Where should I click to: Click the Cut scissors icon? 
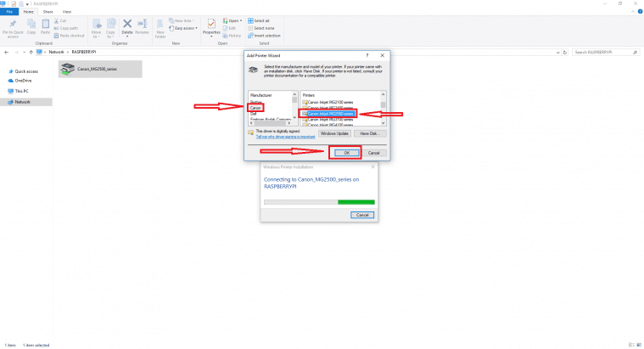coord(57,20)
